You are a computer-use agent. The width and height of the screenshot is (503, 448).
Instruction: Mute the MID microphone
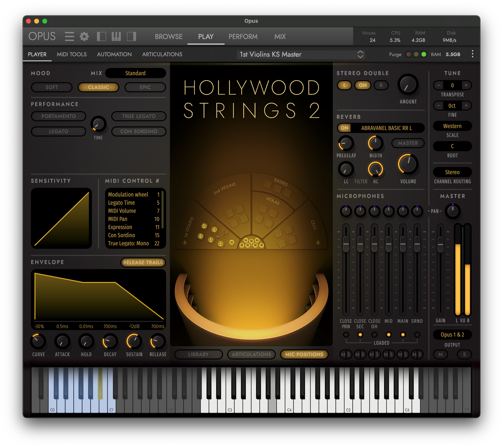click(386, 354)
